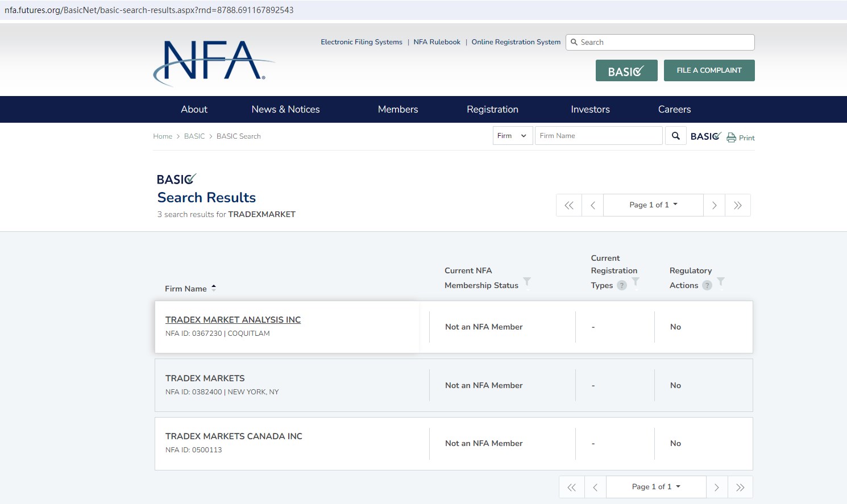
Task: Go to the last page using top pagination
Action: coord(737,205)
